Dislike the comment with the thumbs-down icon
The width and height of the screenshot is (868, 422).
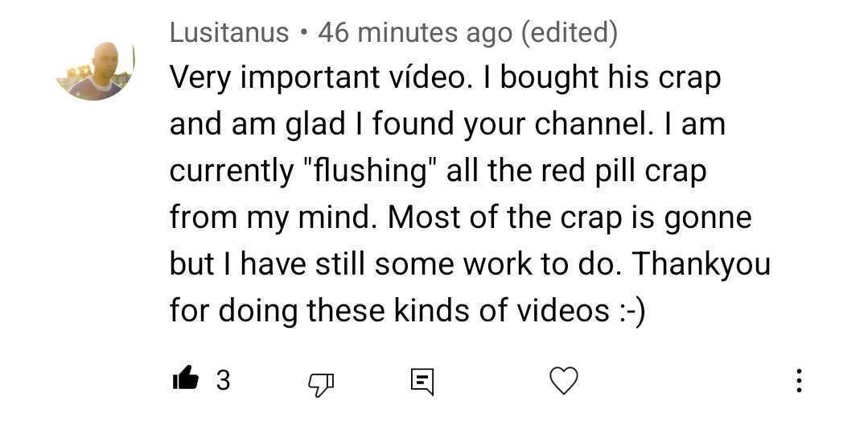(x=320, y=381)
